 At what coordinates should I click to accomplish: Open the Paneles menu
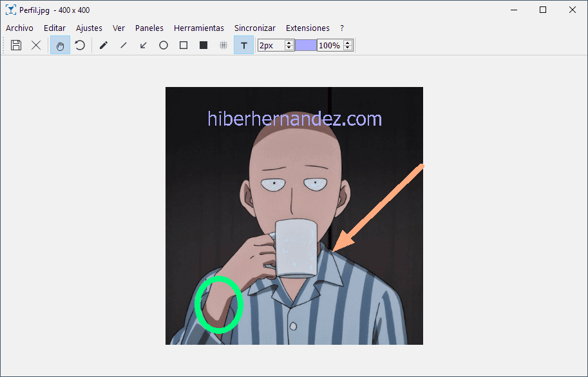coord(149,28)
